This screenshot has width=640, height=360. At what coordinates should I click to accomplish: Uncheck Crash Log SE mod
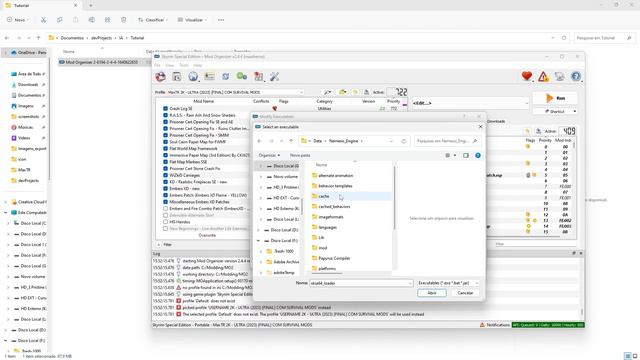pos(165,109)
